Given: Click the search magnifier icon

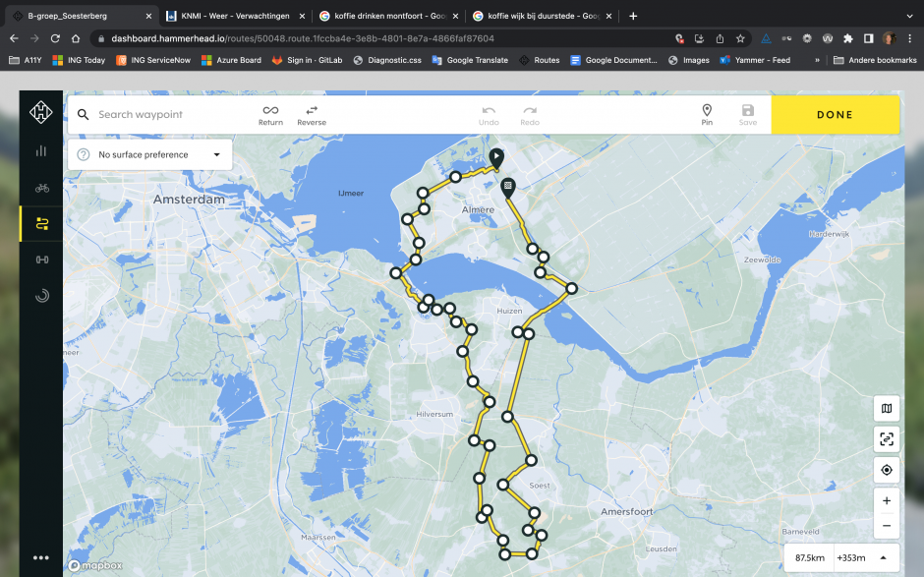Looking at the screenshot, I should [x=84, y=114].
